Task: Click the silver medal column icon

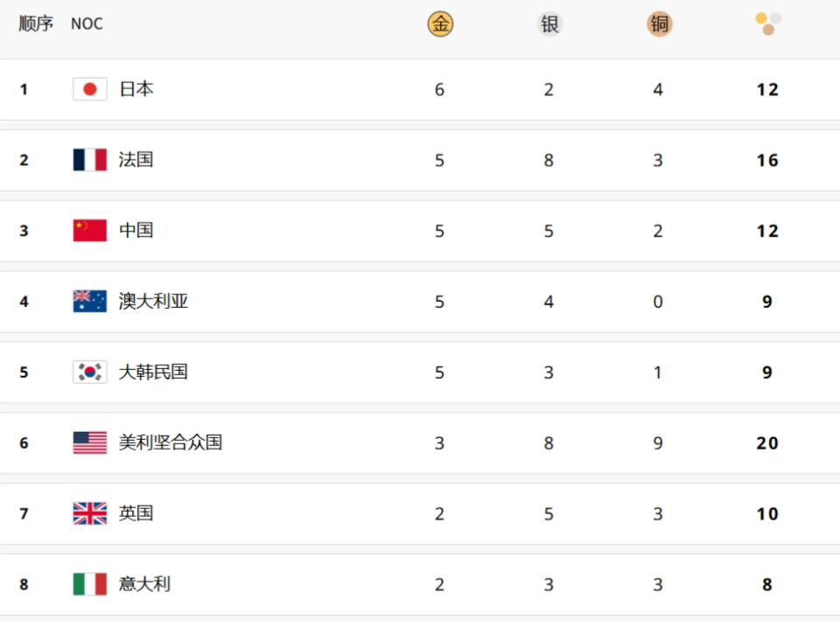Action: 549,24
